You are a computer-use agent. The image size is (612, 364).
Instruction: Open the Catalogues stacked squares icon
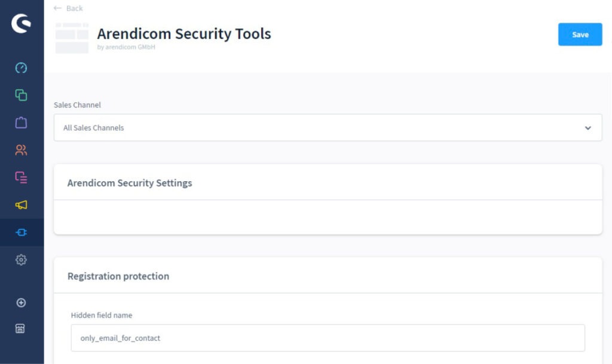[x=21, y=95]
